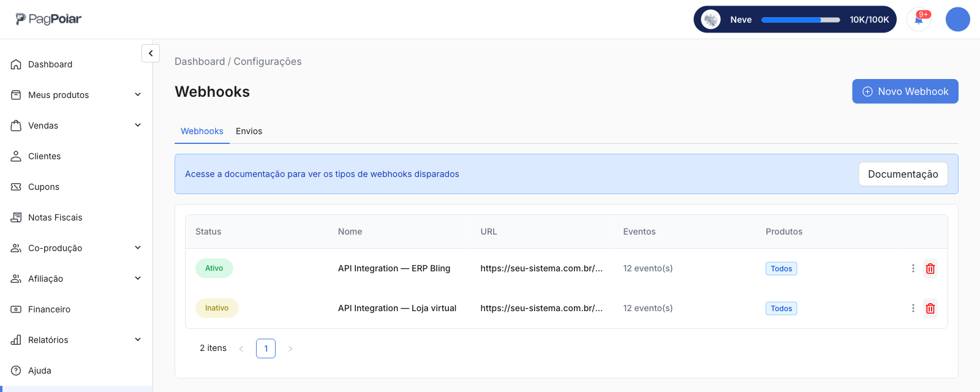The image size is (980, 392).
Task: Open the user avatar menu
Action: click(957, 20)
